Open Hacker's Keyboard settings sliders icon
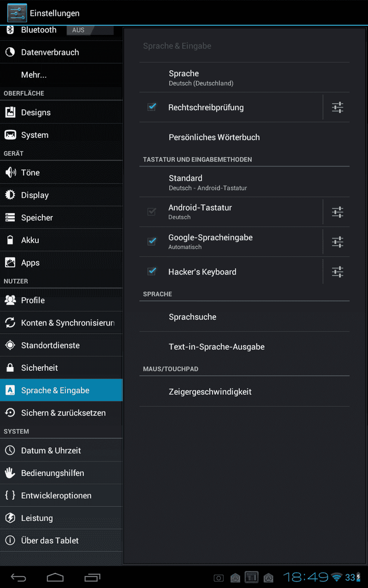 tap(337, 272)
